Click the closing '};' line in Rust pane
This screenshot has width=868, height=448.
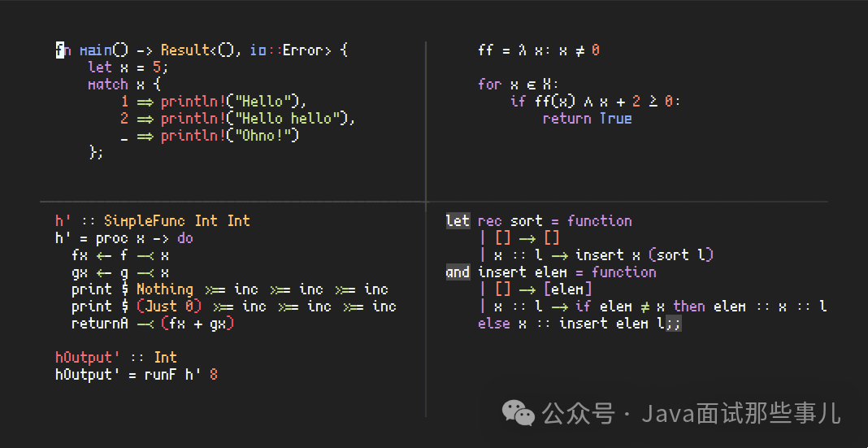(x=96, y=153)
